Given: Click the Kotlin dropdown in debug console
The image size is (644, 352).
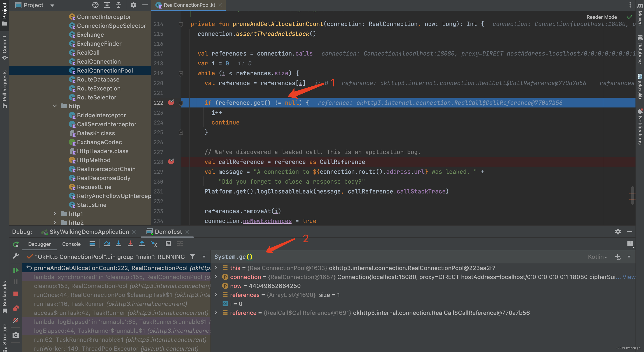Looking at the screenshot, I should coord(599,256).
